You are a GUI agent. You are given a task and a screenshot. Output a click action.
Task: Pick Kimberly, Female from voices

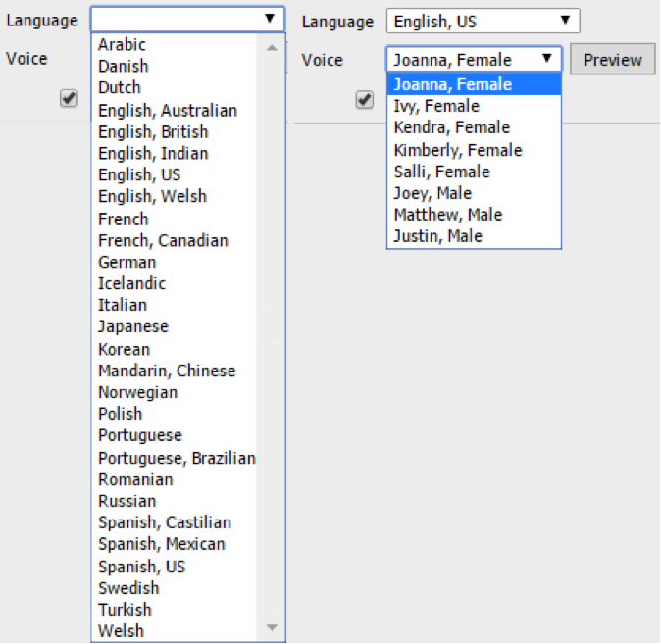458,150
